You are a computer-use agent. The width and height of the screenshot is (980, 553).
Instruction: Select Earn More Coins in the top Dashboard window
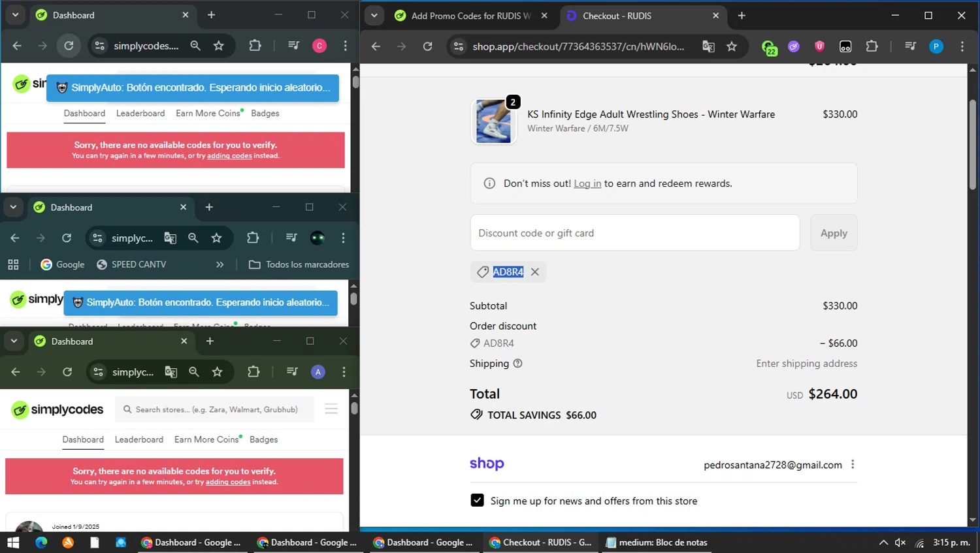[x=208, y=113]
